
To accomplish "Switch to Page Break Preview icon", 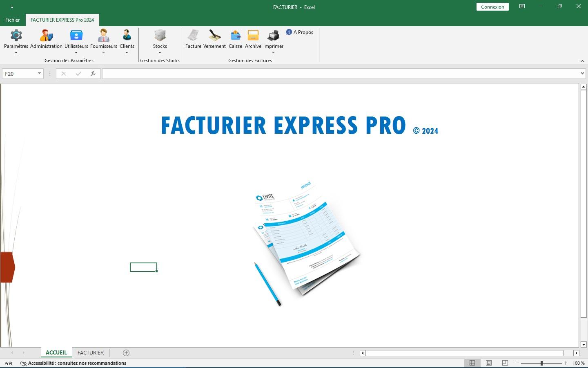I will [505, 363].
